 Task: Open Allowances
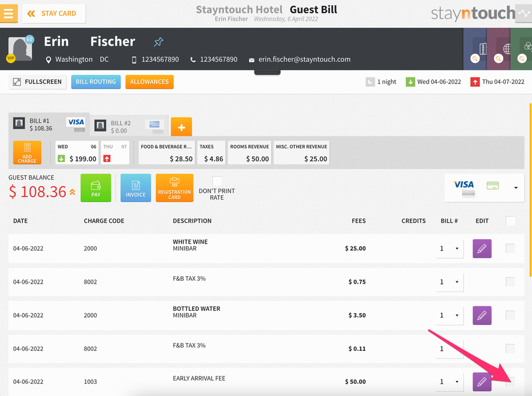(x=149, y=82)
